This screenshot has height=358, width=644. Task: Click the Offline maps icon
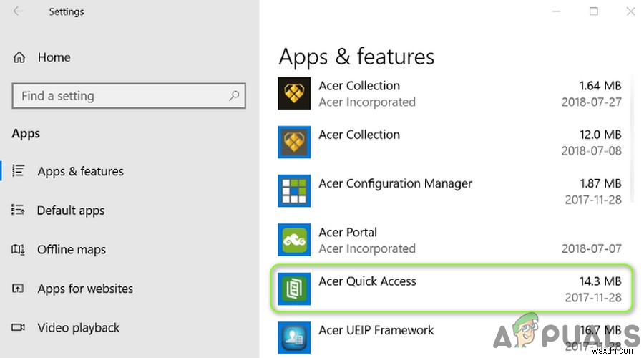pos(18,249)
